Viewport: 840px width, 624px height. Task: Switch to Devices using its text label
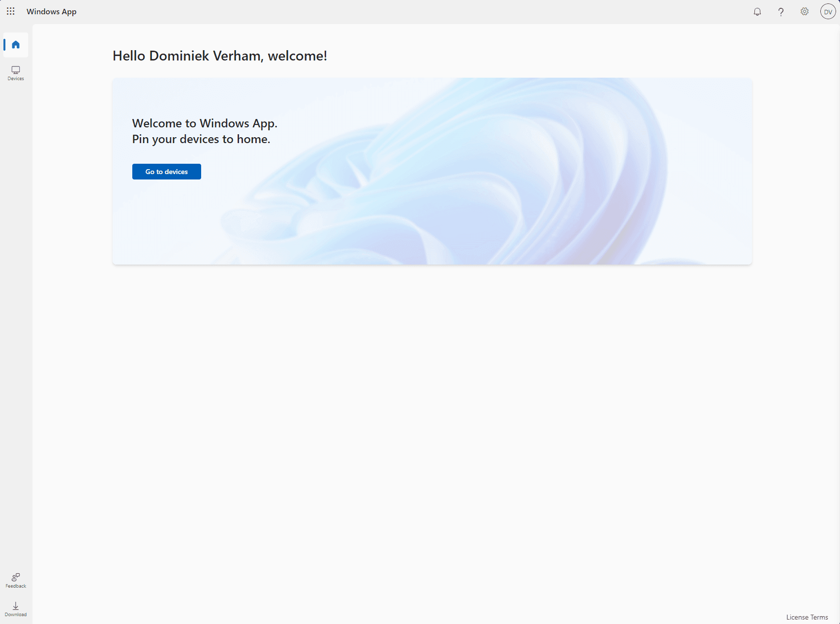tap(16, 79)
